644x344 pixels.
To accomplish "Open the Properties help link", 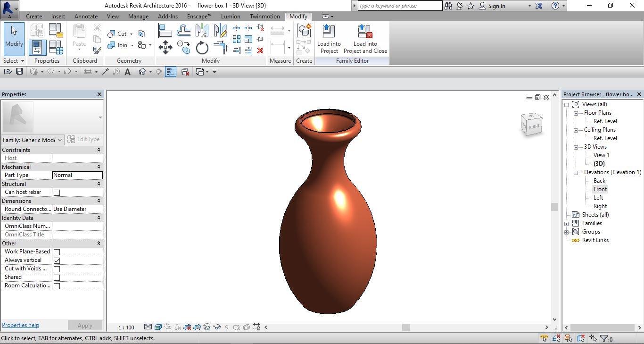I will pyautogui.click(x=20, y=325).
